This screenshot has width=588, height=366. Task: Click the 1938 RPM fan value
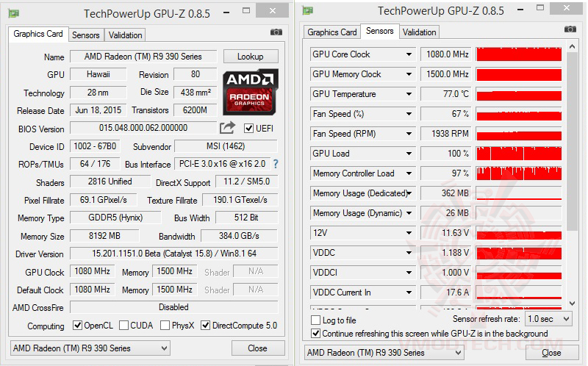coord(446,134)
